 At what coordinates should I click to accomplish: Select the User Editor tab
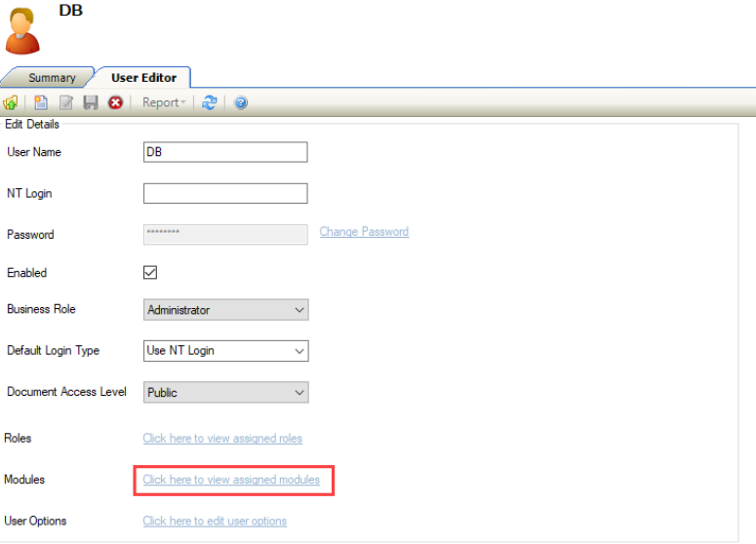tap(143, 78)
